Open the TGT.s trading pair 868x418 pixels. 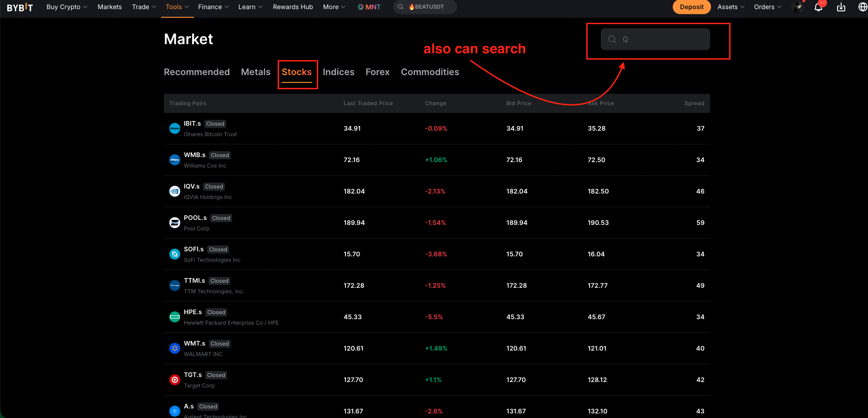(x=437, y=380)
